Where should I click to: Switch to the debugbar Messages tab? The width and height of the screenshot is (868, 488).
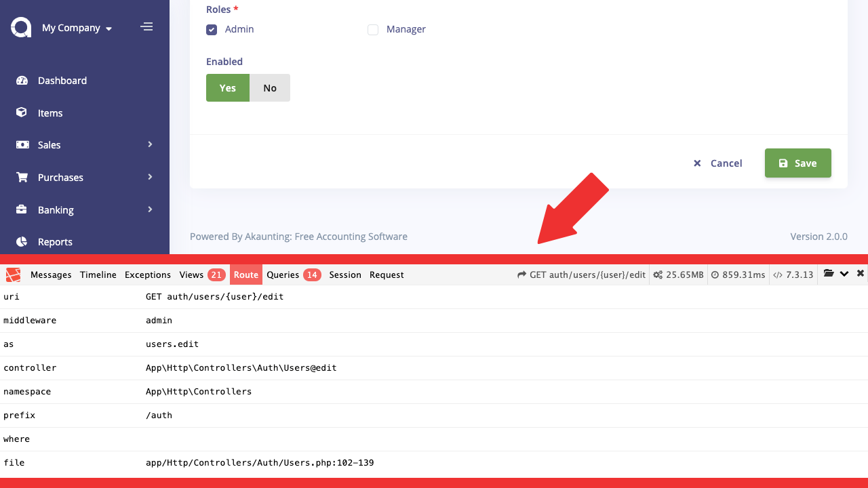[51, 274]
